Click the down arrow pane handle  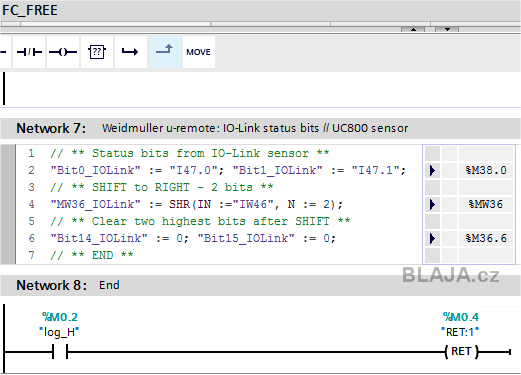click(447, 29)
